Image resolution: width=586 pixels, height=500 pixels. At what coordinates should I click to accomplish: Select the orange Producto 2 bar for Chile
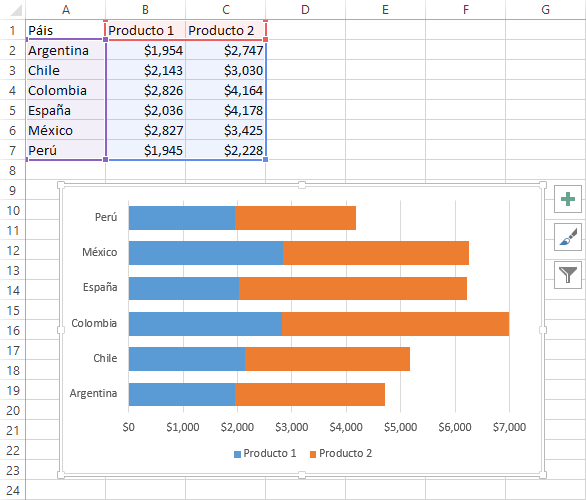pyautogui.click(x=327, y=359)
